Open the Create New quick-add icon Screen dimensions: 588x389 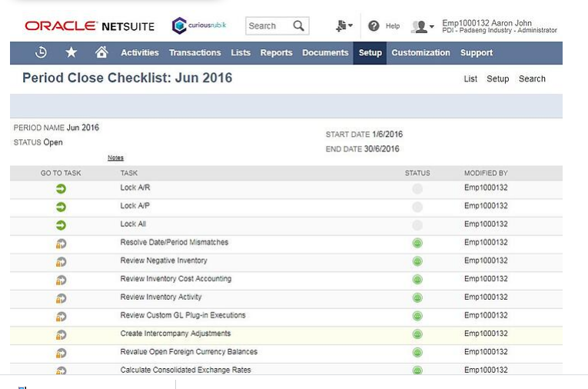[344, 25]
